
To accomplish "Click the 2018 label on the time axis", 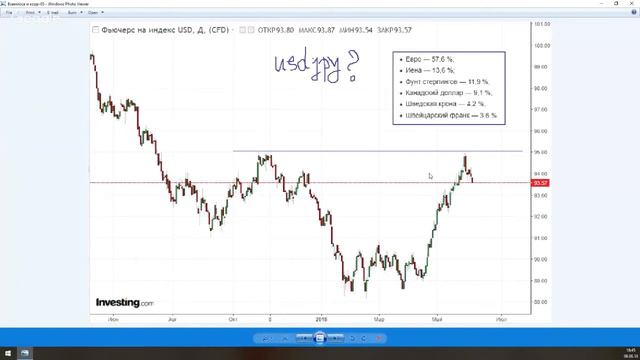I will (321, 319).
